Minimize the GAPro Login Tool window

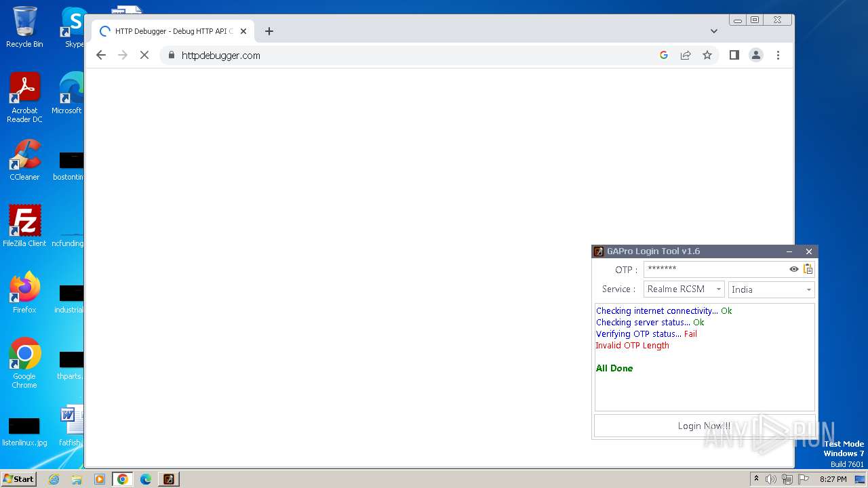(x=789, y=251)
